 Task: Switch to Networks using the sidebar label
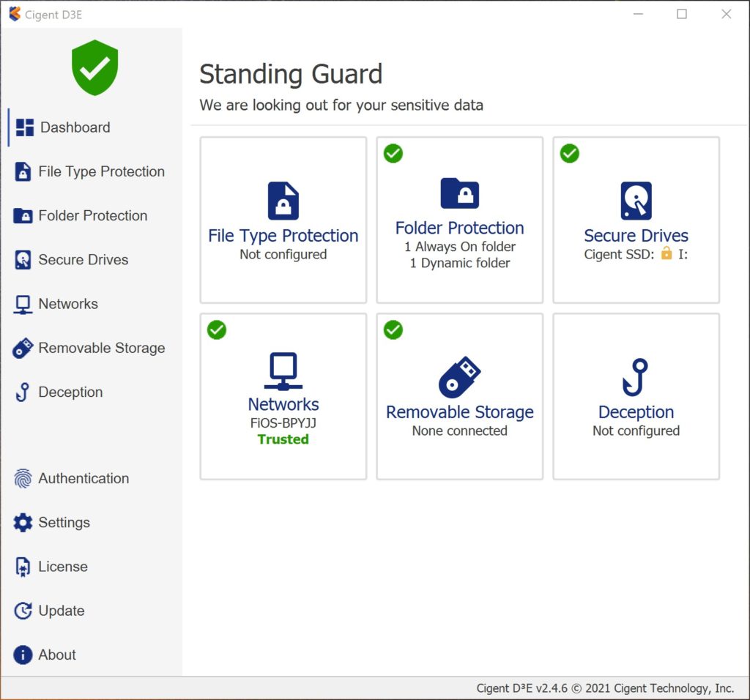pyautogui.click(x=68, y=304)
